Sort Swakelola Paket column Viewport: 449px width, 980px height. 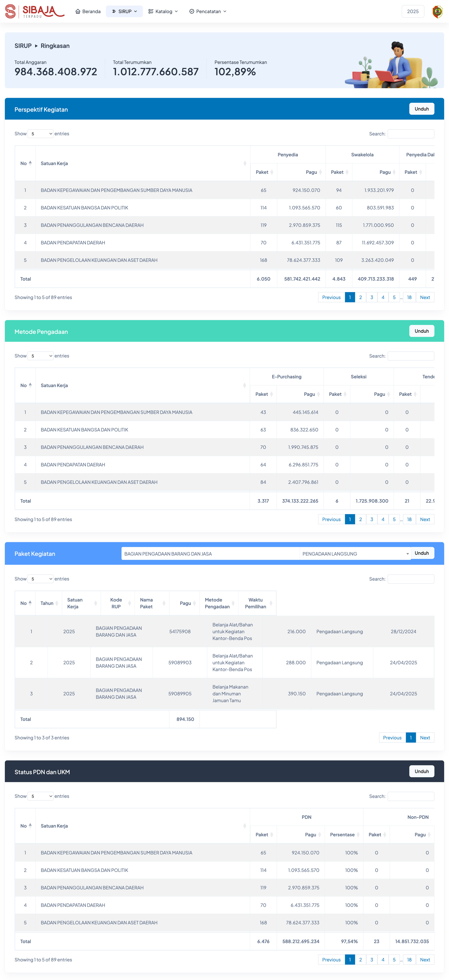point(339,172)
